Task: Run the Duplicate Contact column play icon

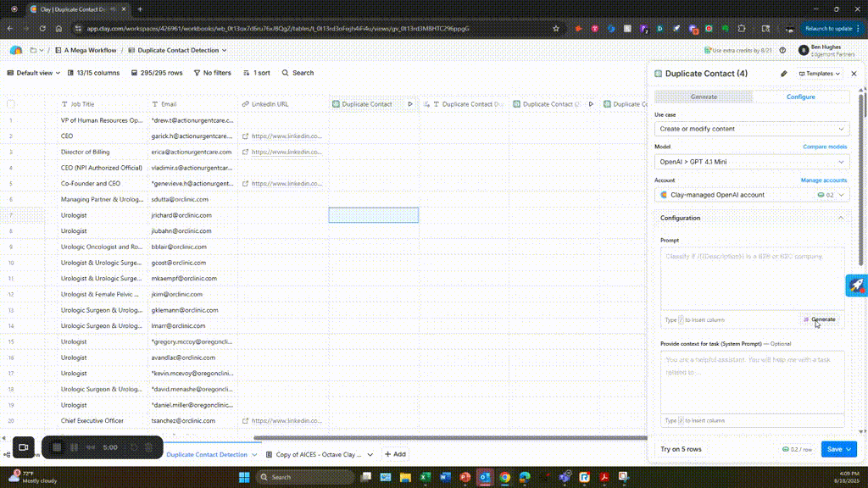Action: (410, 104)
